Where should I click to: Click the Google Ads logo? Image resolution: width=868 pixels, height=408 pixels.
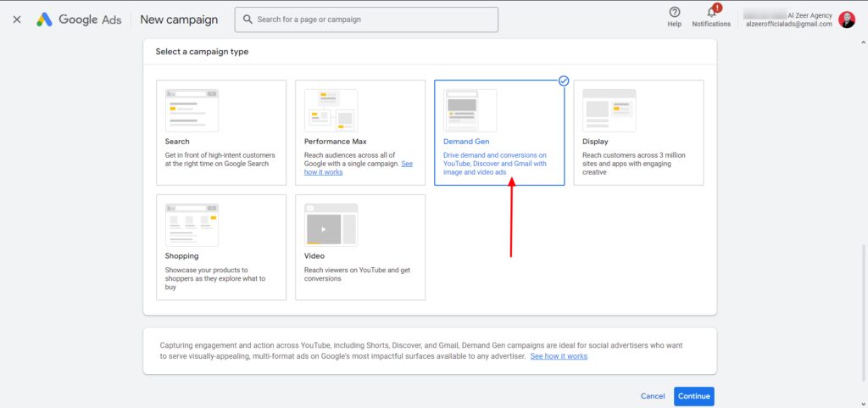pyautogui.click(x=79, y=20)
